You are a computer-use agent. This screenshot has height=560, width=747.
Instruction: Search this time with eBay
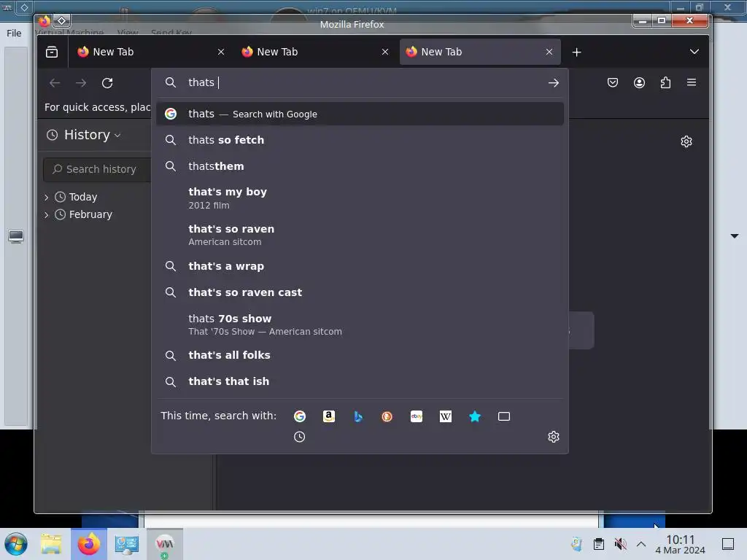pyautogui.click(x=417, y=416)
